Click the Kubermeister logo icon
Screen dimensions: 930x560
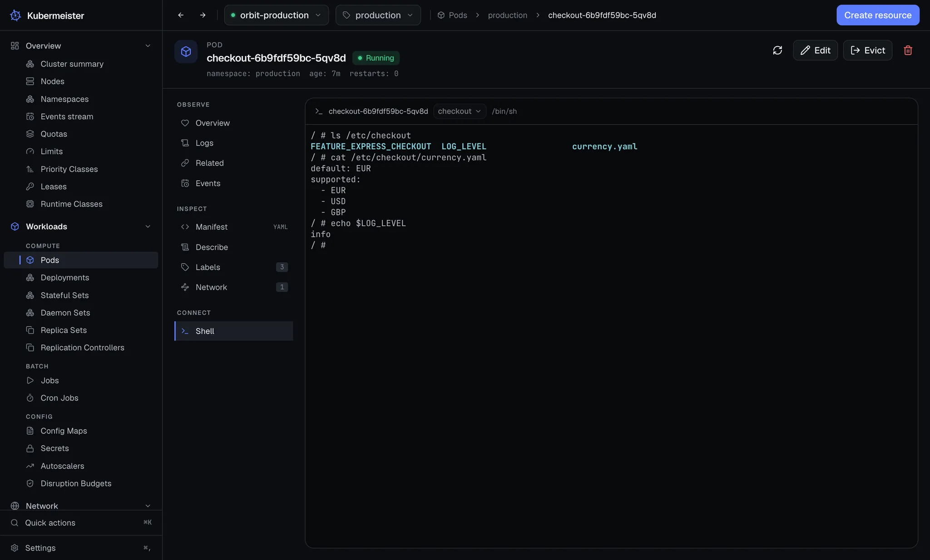tap(15, 15)
